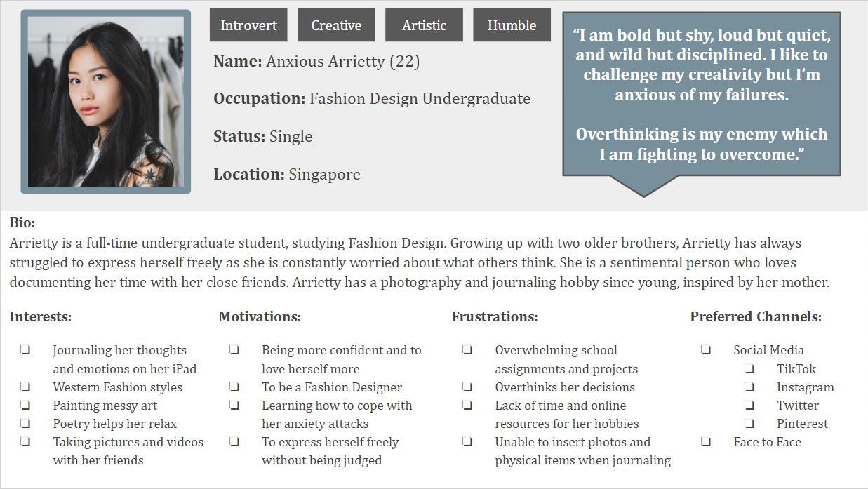Screen dimensions: 868x489
Task: Check the Instagram channel box
Action: click(x=749, y=387)
